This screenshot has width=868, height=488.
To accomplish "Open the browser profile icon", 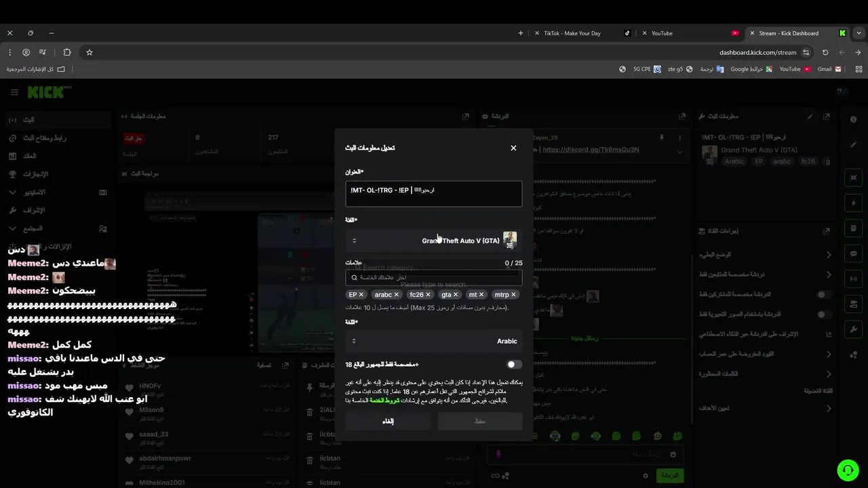I will (26, 52).
